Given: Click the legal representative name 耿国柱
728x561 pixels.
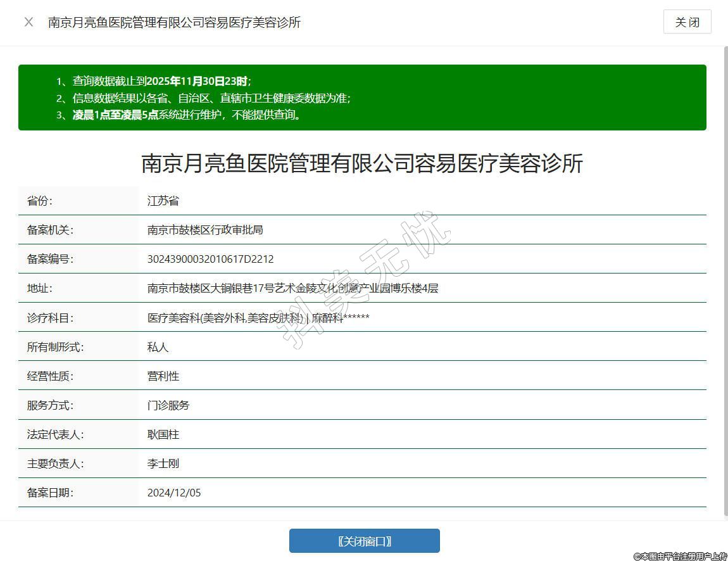Looking at the screenshot, I should point(163,434).
